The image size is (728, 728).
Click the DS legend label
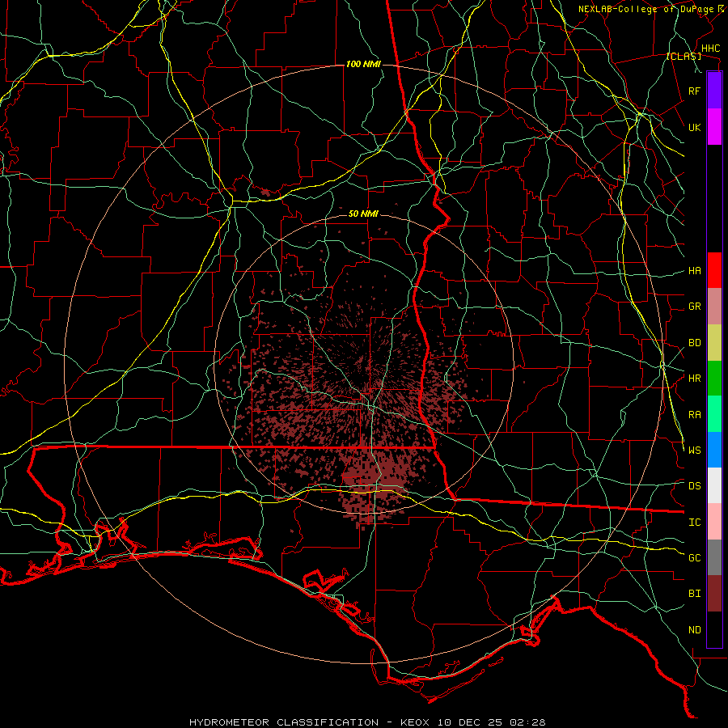pyautogui.click(x=694, y=486)
